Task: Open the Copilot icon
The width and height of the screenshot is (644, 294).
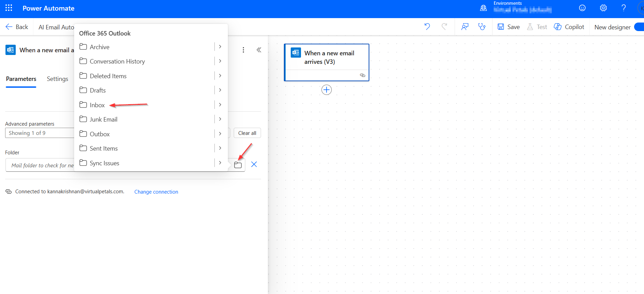Action: (x=558, y=27)
